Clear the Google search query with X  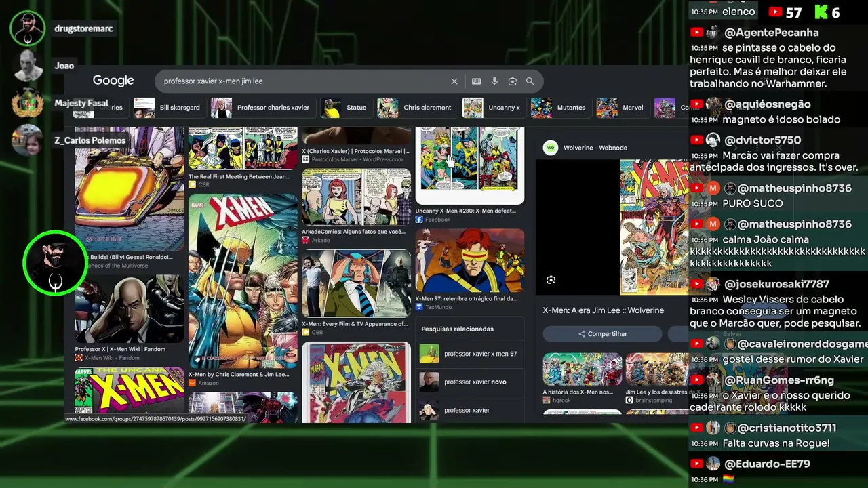pyautogui.click(x=454, y=81)
